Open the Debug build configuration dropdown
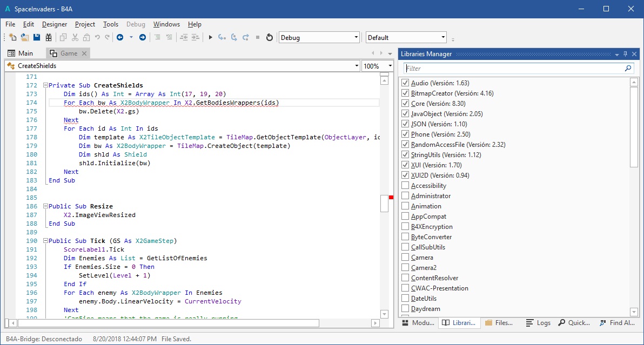 [x=356, y=37]
